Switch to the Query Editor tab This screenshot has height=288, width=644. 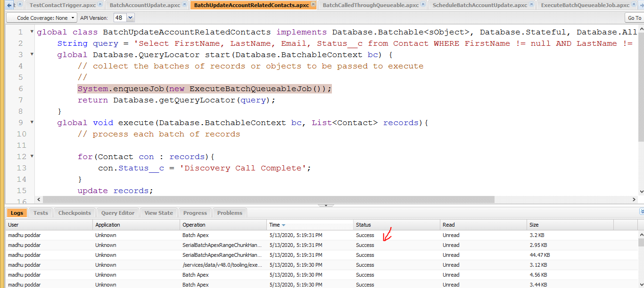pos(118,213)
